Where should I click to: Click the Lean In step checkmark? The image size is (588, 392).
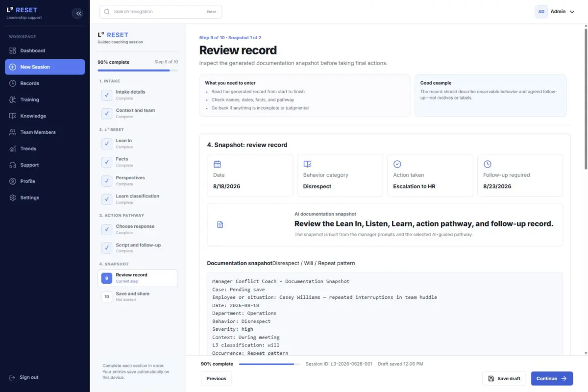point(106,144)
